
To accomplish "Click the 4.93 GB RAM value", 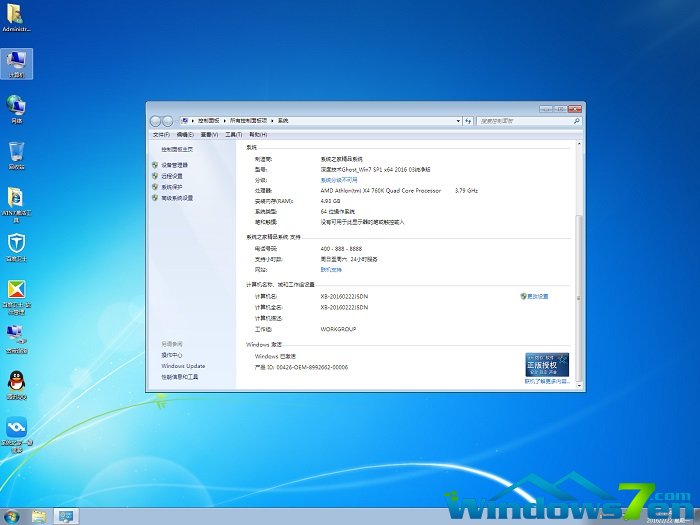I will [330, 201].
